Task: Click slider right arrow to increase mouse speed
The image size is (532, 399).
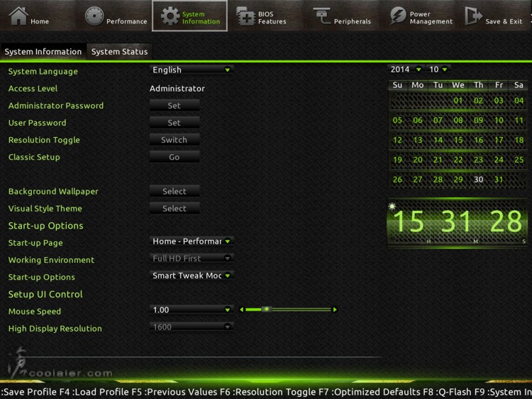Action: click(335, 310)
